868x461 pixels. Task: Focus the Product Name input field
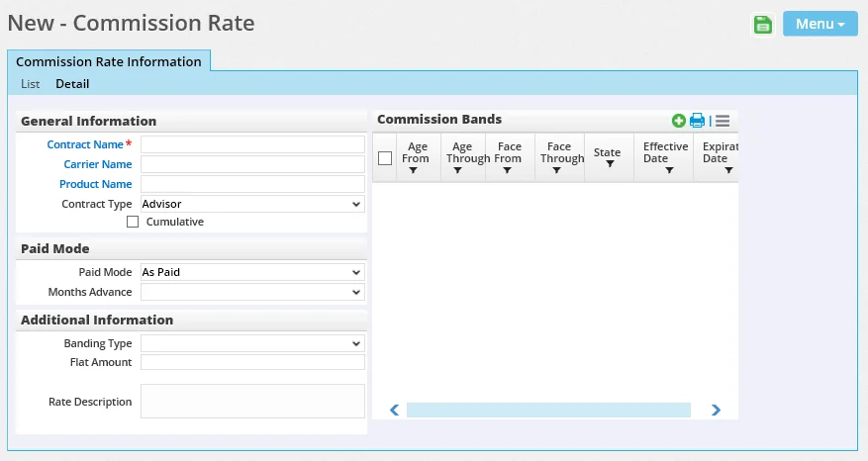(x=252, y=184)
